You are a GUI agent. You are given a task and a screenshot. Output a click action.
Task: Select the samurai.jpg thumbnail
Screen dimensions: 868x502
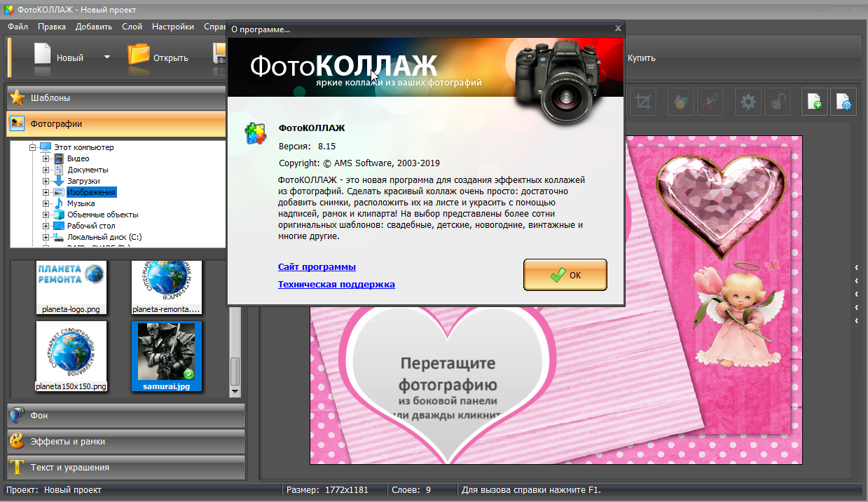point(167,356)
